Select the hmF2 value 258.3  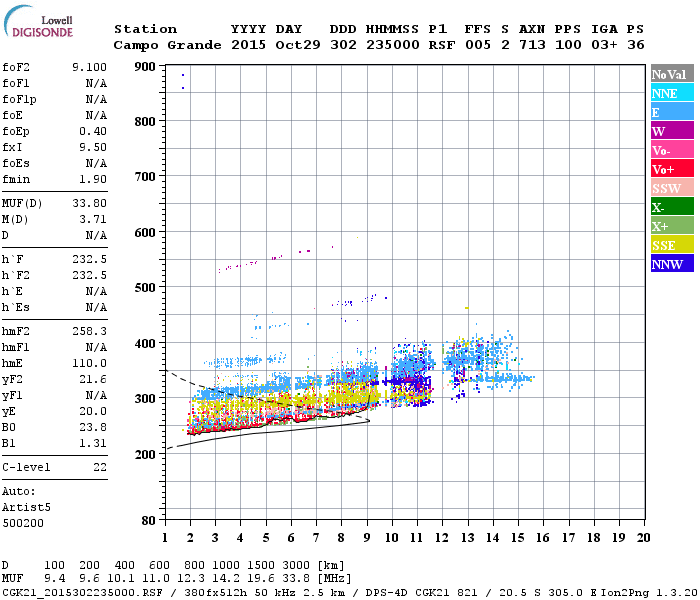tap(89, 331)
